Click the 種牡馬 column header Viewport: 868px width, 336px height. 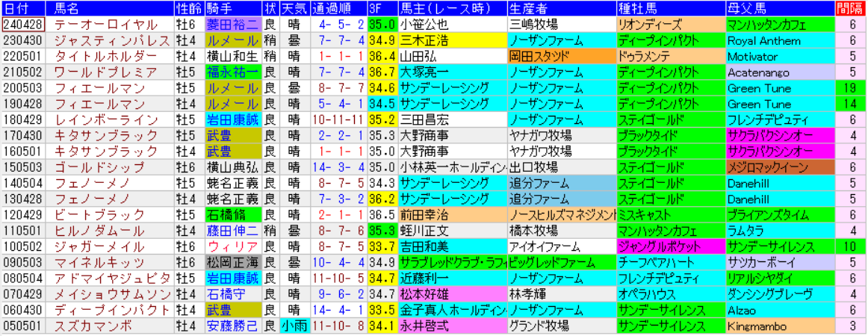click(671, 8)
